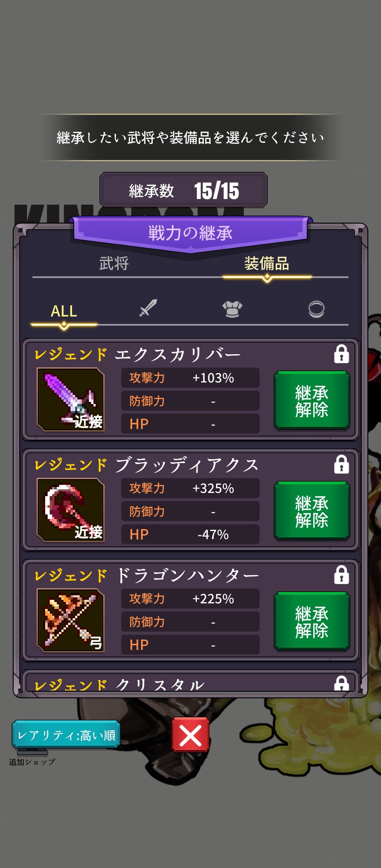Click 継承解除 for ドラゴンハンター
Image resolution: width=381 pixels, height=868 pixels.
click(x=312, y=621)
